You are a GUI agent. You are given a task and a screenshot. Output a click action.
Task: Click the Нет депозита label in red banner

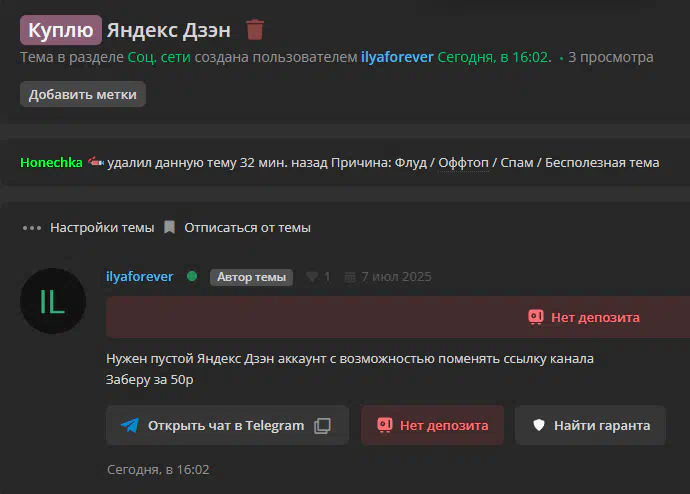point(595,318)
